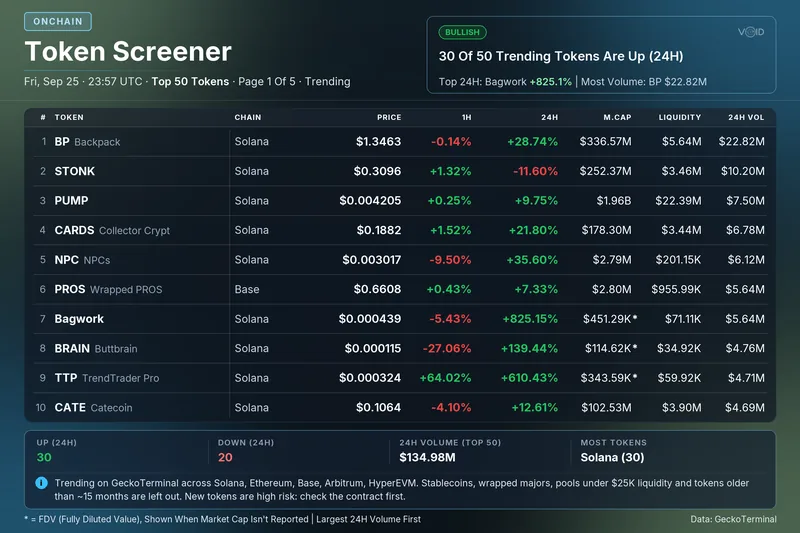Click the $22.39M liquidity for PUMP
This screenshot has width=800, height=533.
click(678, 201)
